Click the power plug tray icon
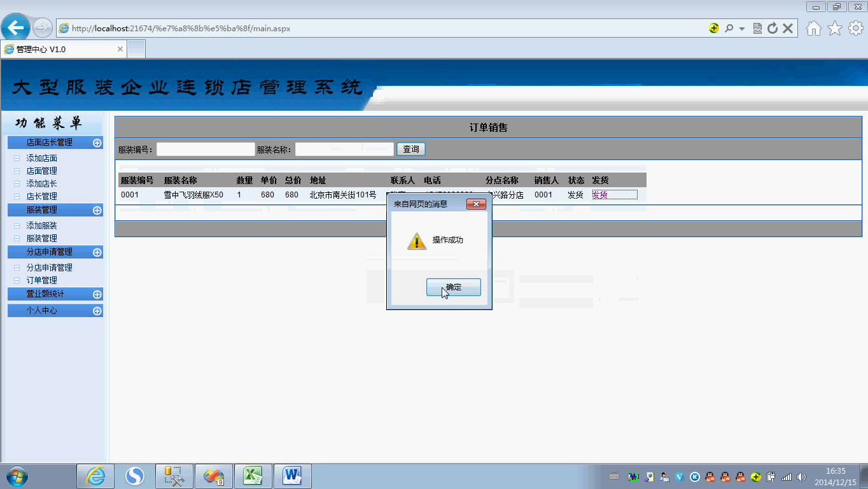The width and height of the screenshot is (868, 489). coord(771,476)
